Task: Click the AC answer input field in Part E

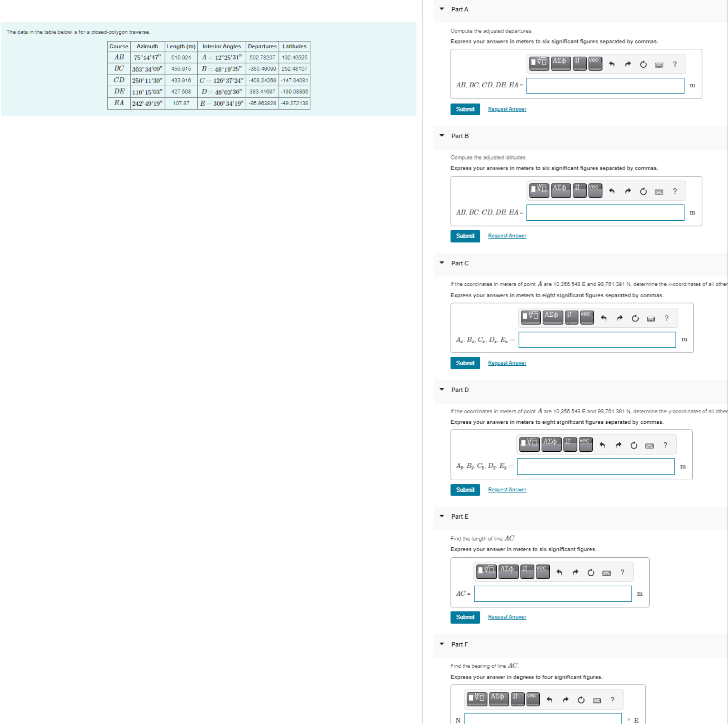Action: pyautogui.click(x=552, y=594)
